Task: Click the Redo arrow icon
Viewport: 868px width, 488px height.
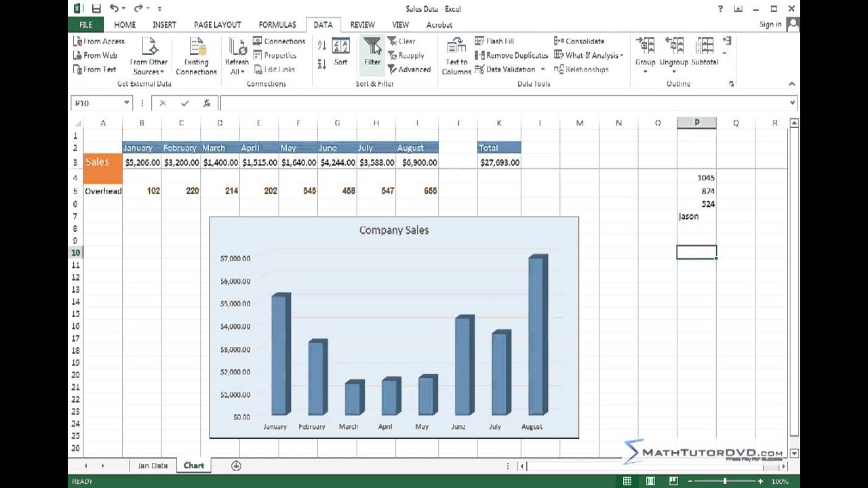Action: [138, 9]
